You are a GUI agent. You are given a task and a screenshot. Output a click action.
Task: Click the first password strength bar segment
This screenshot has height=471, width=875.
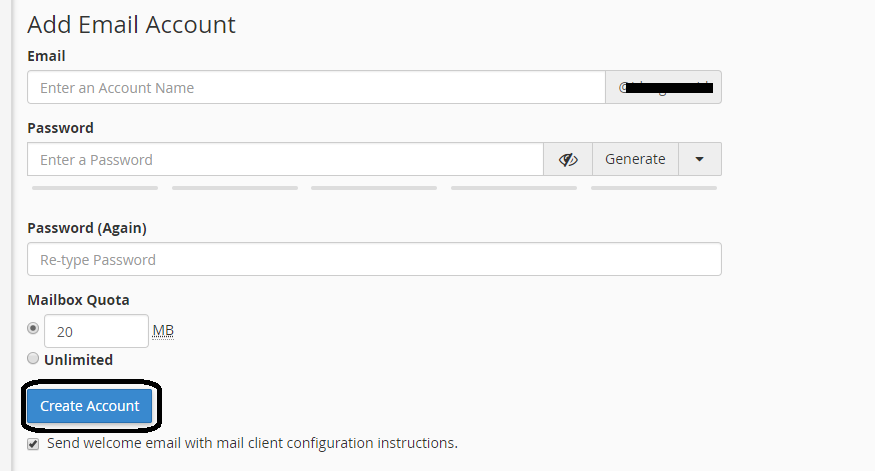click(95, 187)
